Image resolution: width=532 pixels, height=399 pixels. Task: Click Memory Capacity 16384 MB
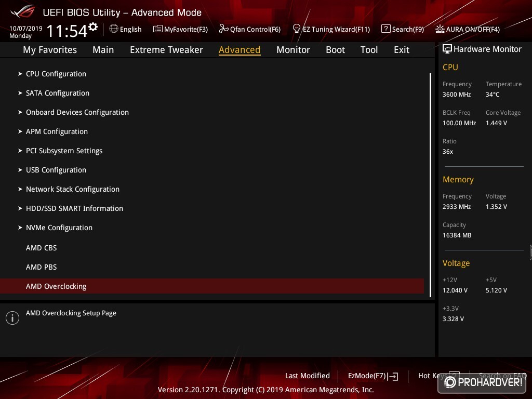tap(457, 235)
